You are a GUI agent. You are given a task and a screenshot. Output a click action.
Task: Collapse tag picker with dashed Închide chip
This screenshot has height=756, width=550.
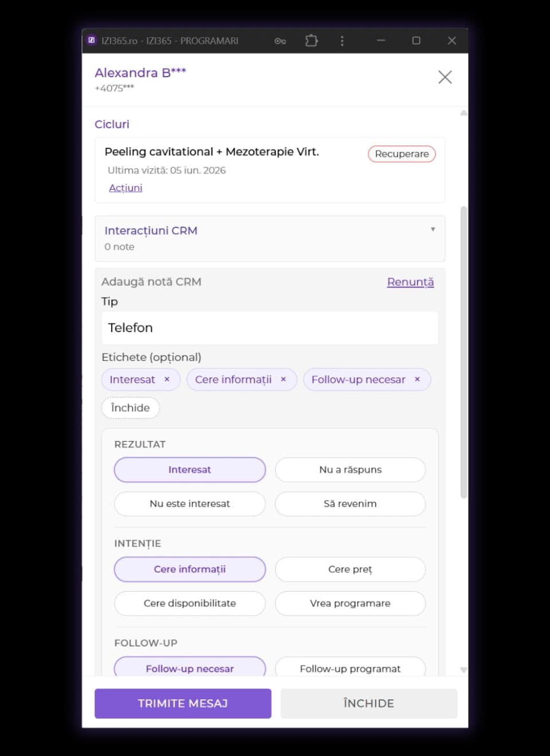pos(130,408)
